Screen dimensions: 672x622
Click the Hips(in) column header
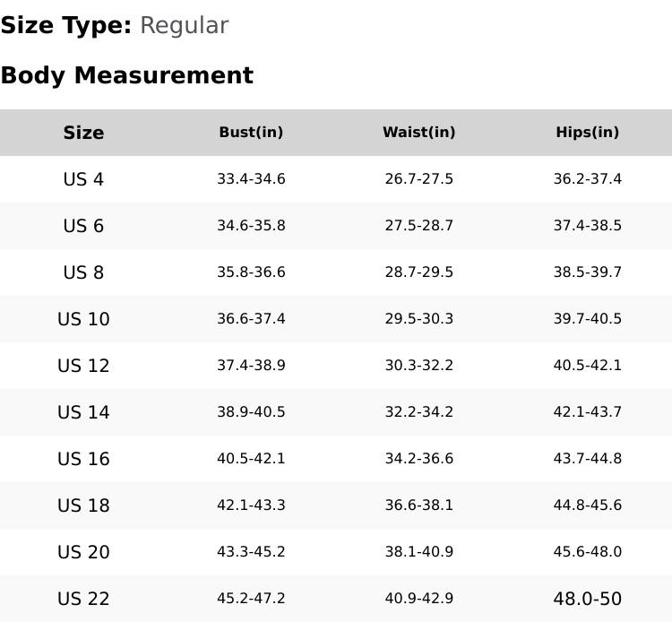587,133
